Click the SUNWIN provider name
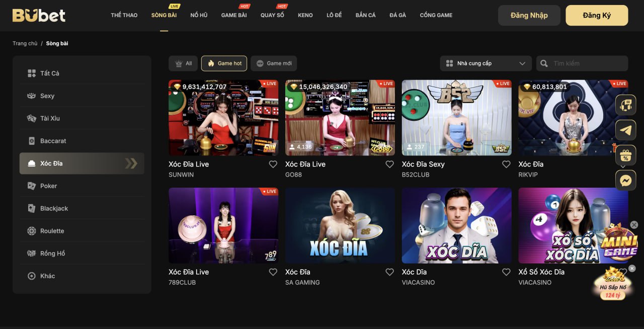Screen dimensions: 644x329 tap(181, 175)
